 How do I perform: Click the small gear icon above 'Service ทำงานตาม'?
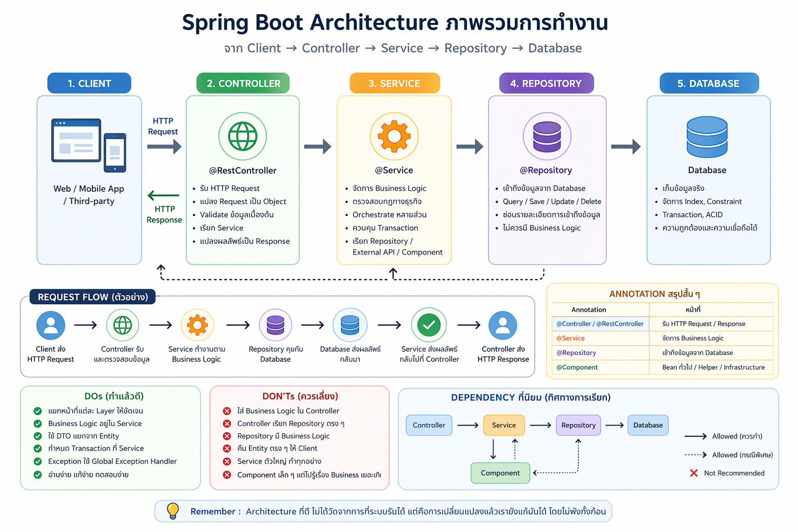tap(197, 325)
